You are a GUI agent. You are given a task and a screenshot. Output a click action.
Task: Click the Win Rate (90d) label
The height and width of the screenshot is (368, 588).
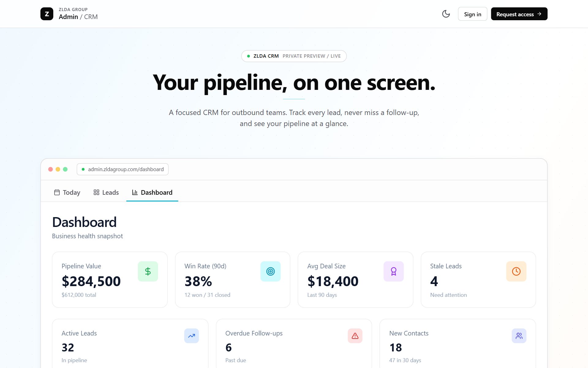click(x=205, y=266)
